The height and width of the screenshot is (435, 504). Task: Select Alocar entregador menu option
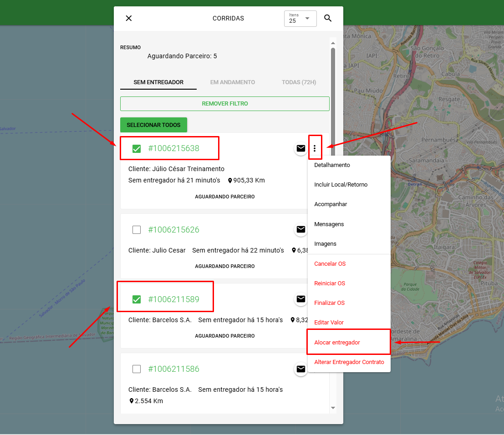(349, 343)
